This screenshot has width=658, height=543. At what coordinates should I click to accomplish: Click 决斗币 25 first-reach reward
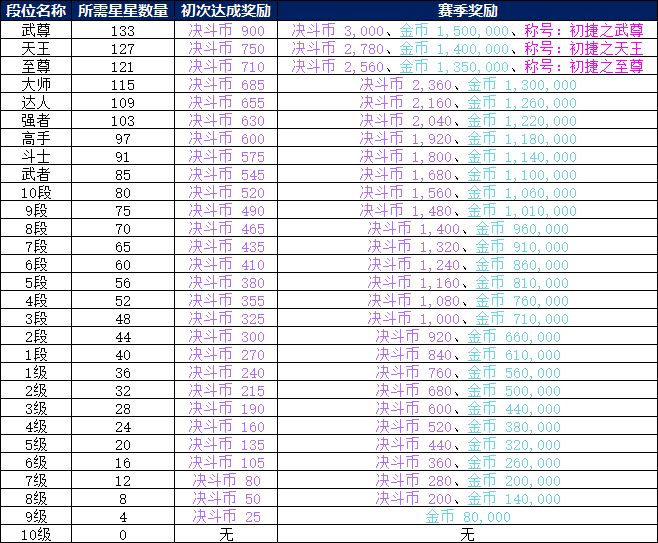point(226,517)
